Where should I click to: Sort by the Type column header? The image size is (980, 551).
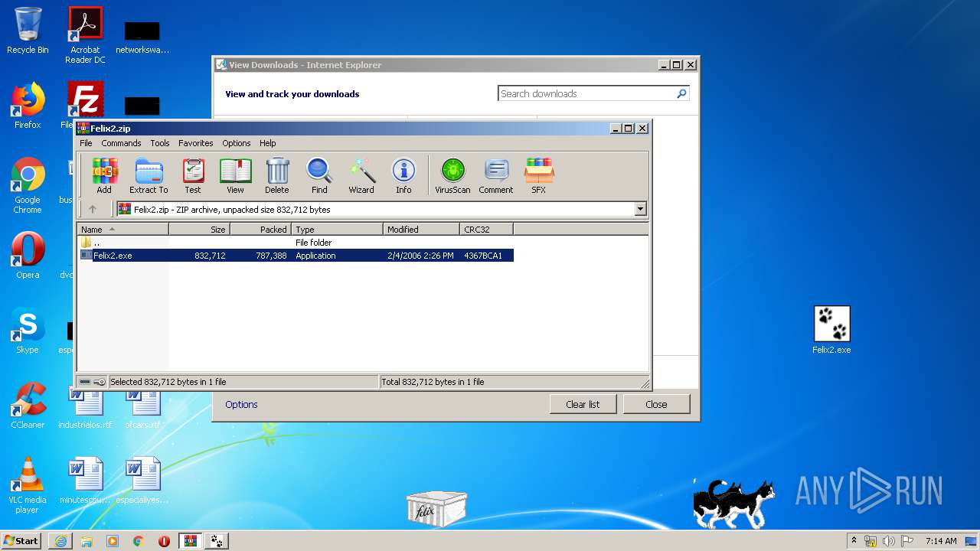pos(337,229)
